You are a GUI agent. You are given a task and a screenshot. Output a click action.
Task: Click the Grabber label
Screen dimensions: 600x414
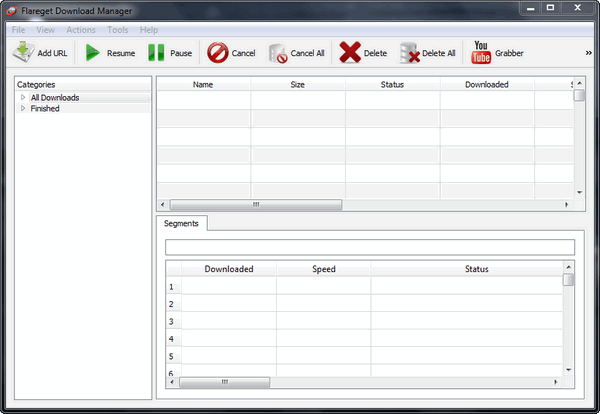tap(509, 53)
